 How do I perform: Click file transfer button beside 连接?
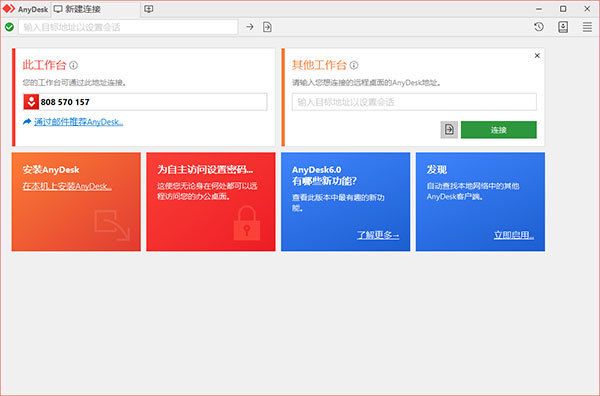449,130
